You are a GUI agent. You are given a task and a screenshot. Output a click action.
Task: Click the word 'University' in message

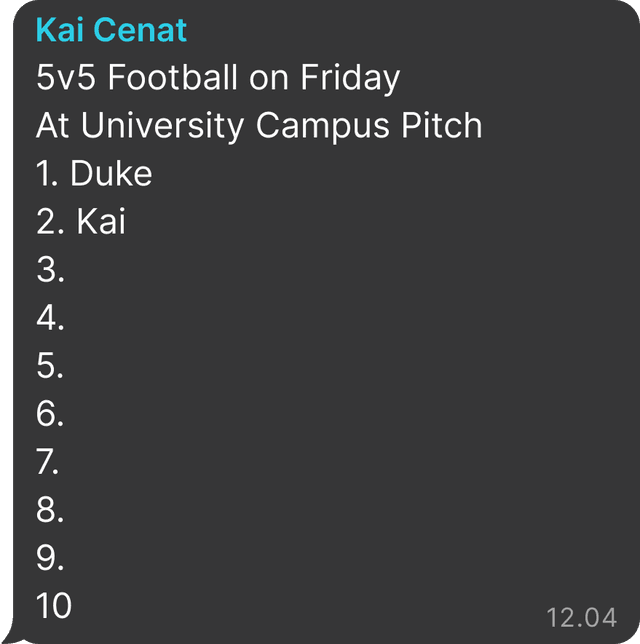pos(163,126)
